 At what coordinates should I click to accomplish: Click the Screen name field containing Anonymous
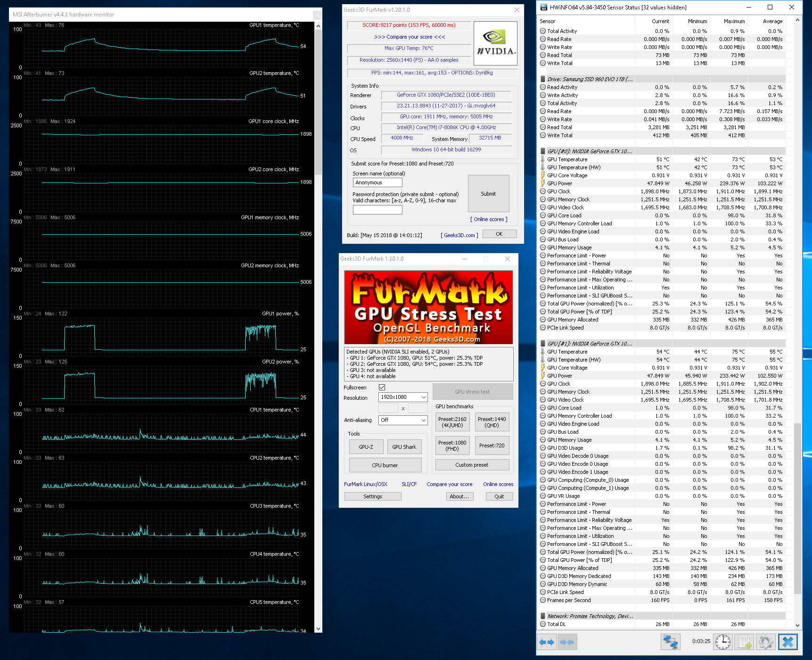[x=377, y=182]
